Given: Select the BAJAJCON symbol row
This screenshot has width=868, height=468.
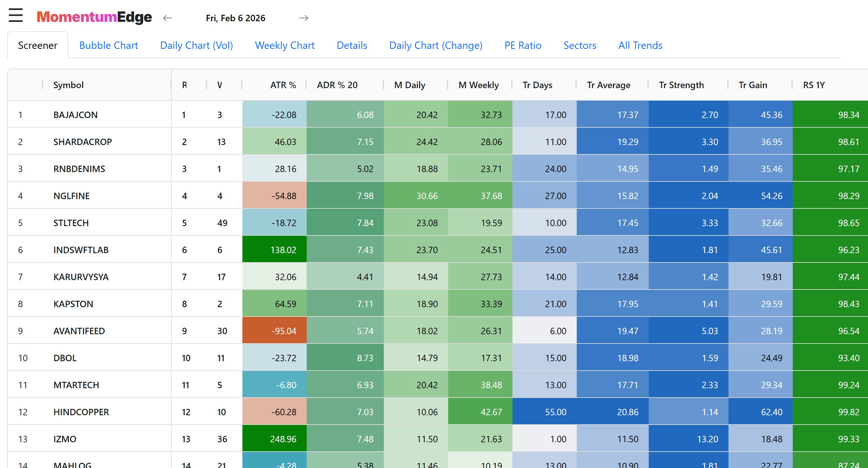Looking at the screenshot, I should point(75,115).
